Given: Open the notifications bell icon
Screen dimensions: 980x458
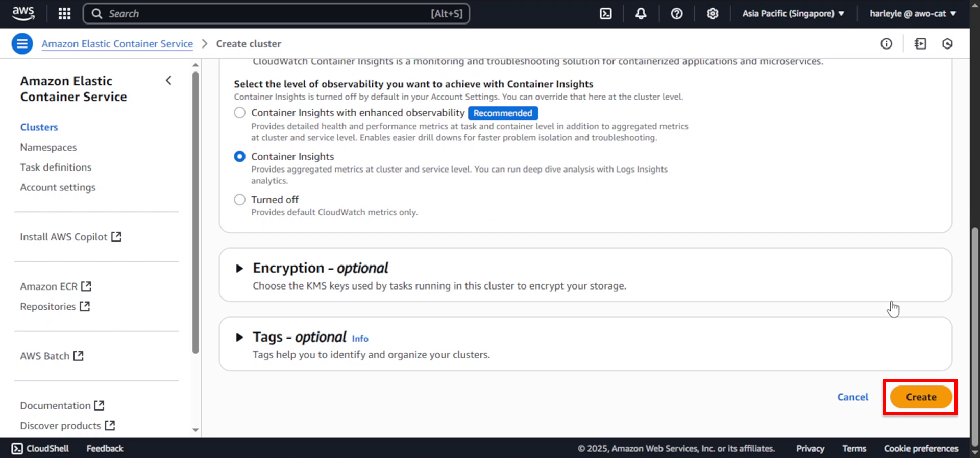Looking at the screenshot, I should 641,14.
